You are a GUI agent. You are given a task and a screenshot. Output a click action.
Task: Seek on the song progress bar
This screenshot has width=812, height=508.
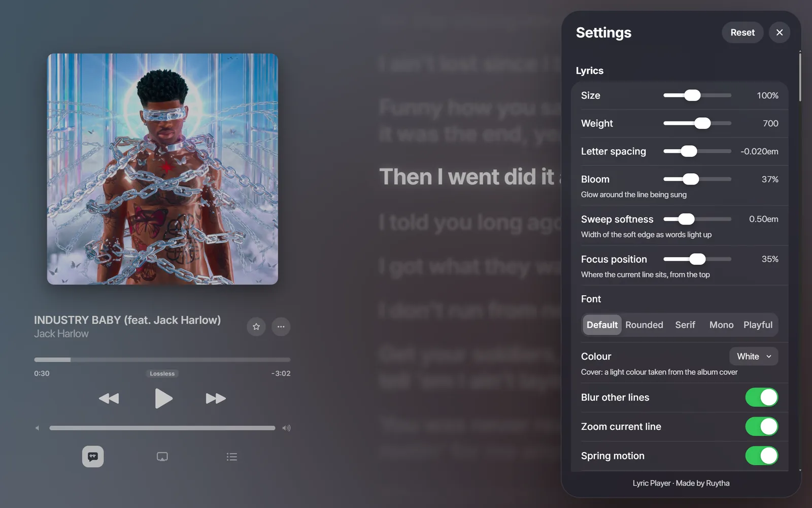(x=162, y=360)
